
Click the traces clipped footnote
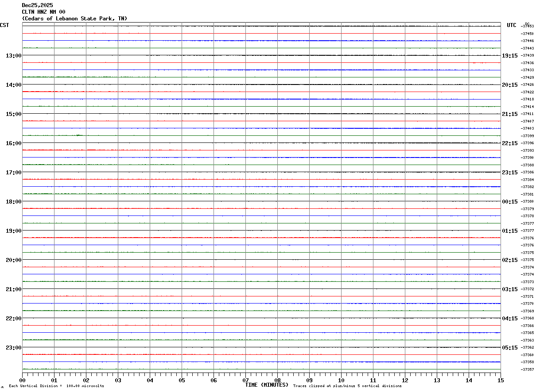(347, 386)
